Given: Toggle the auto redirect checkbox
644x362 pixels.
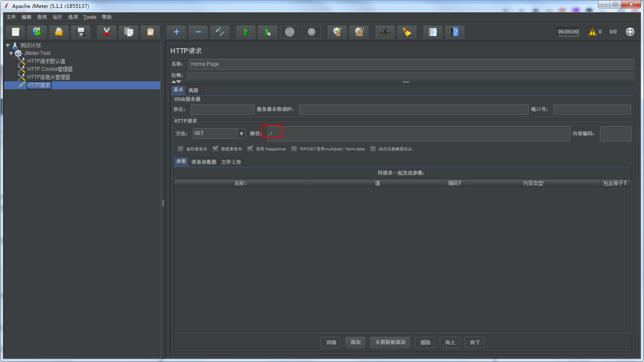Looking at the screenshot, I should [180, 149].
